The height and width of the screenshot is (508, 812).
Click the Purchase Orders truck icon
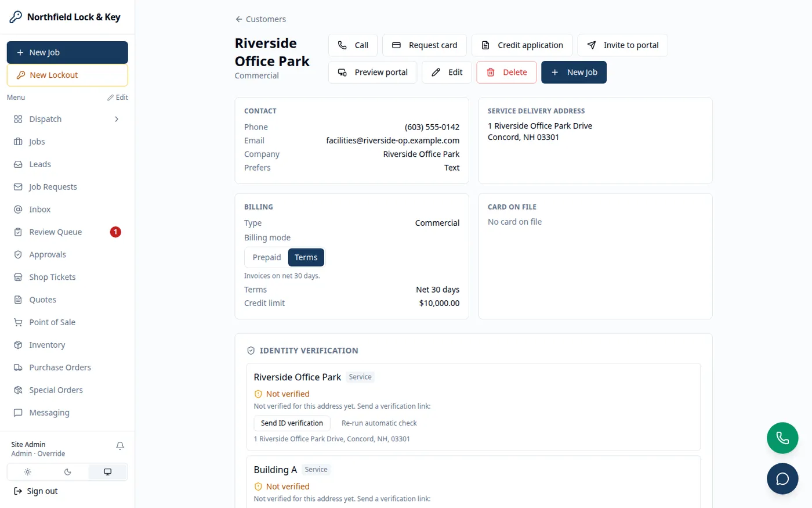[18, 368]
